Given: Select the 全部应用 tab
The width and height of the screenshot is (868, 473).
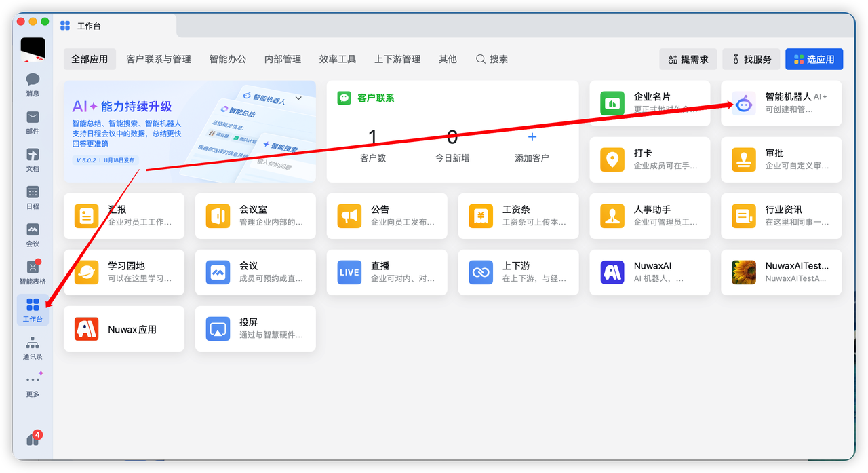Looking at the screenshot, I should pyautogui.click(x=90, y=59).
